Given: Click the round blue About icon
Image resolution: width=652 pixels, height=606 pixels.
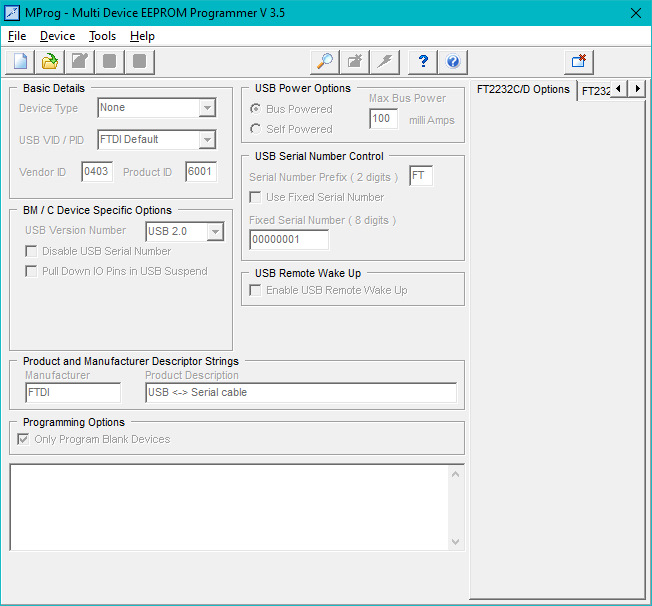Looking at the screenshot, I should pos(453,62).
